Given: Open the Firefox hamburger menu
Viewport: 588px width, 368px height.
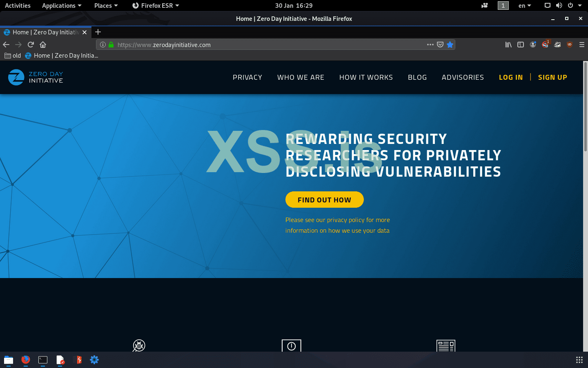Looking at the screenshot, I should point(582,45).
